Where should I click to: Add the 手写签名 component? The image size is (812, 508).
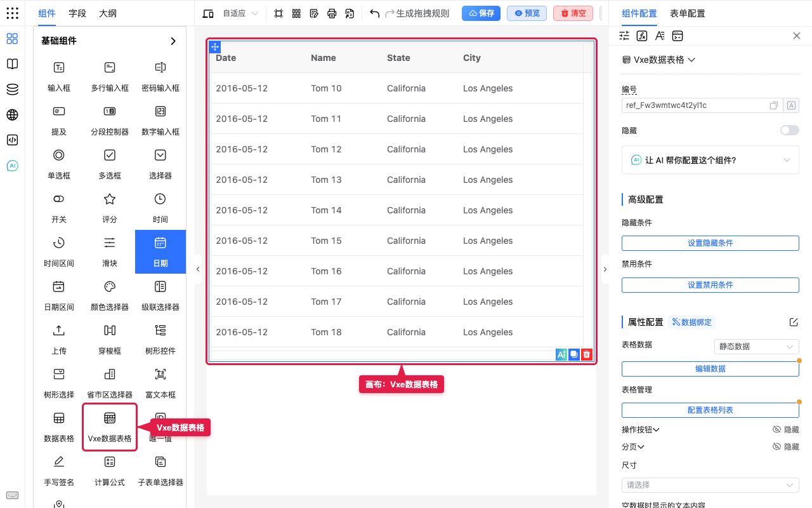[x=59, y=471]
